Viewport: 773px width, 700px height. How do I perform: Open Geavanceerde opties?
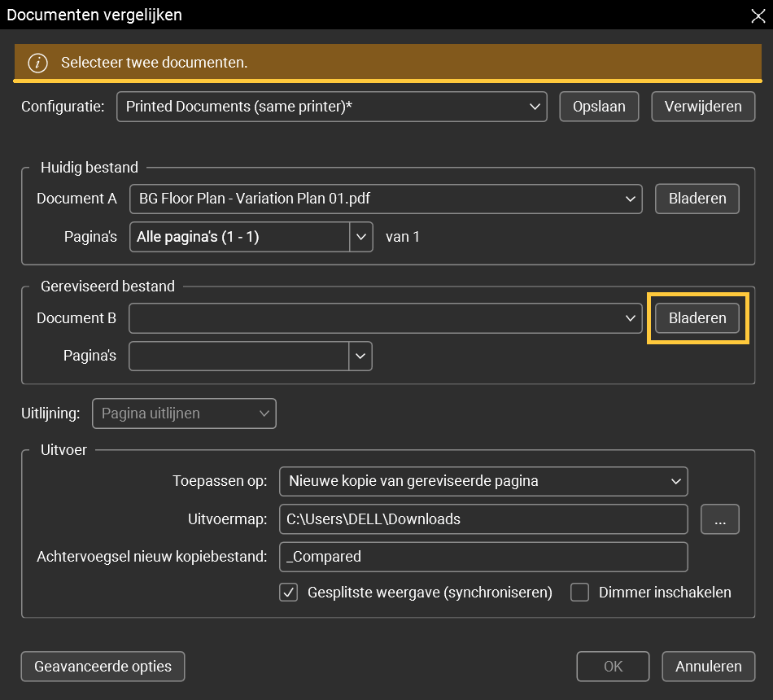103,667
